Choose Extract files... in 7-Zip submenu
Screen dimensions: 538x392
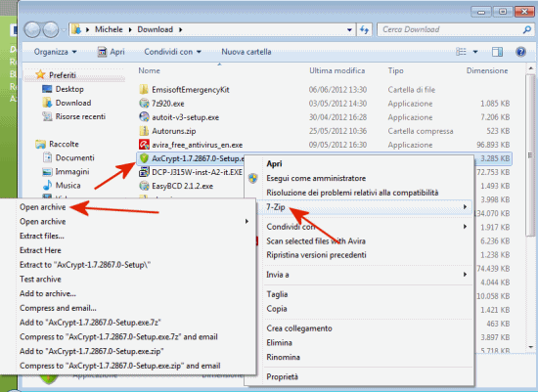point(42,236)
